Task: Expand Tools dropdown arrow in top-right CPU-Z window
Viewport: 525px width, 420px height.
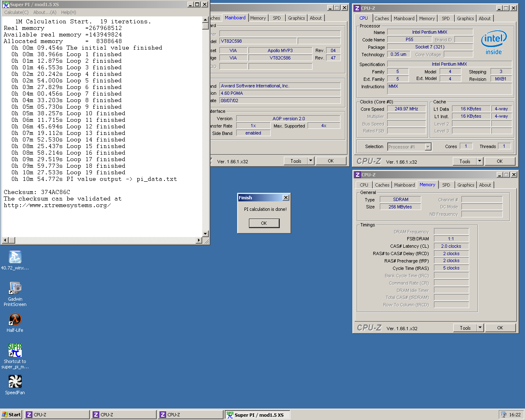Action: point(480,162)
